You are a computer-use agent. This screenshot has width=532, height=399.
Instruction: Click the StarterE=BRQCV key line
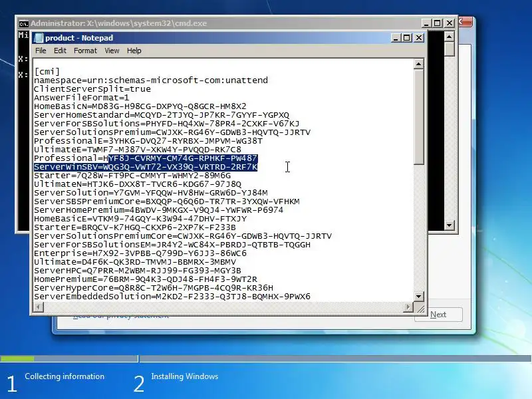pos(135,227)
